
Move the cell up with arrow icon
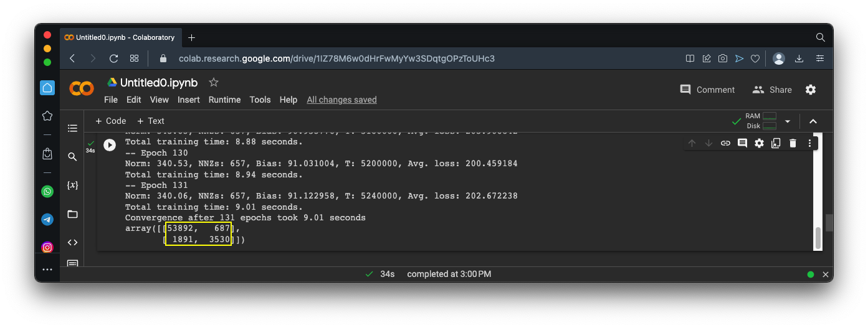click(692, 143)
